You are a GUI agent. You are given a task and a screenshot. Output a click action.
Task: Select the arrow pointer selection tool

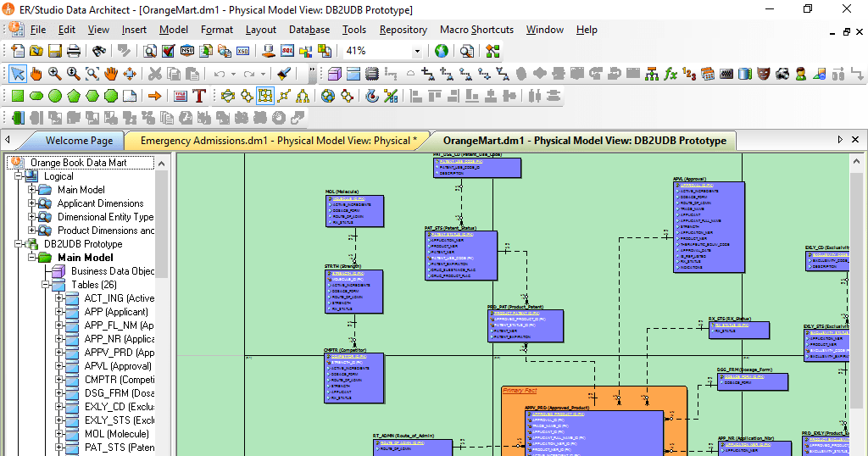17,74
